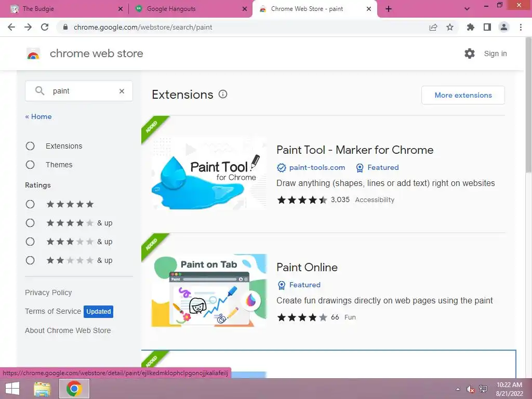Click the 3,035 ratings count
Image resolution: width=532 pixels, height=399 pixels.
pyautogui.click(x=340, y=200)
